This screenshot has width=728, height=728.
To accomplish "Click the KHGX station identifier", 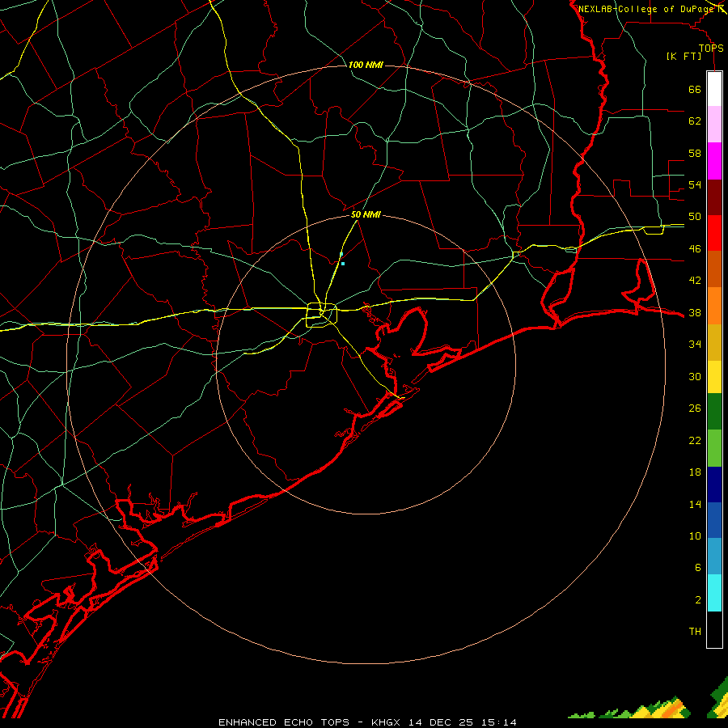I will pyautogui.click(x=387, y=722).
